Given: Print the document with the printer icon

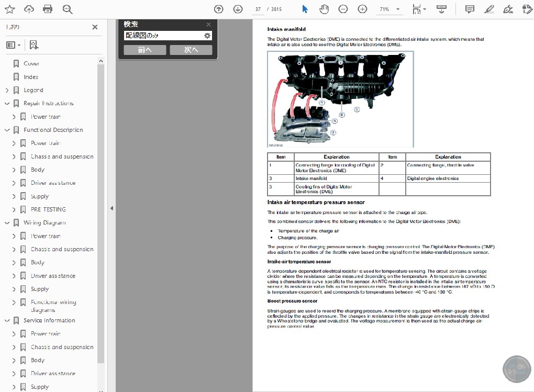Looking at the screenshot, I should (x=48, y=9).
